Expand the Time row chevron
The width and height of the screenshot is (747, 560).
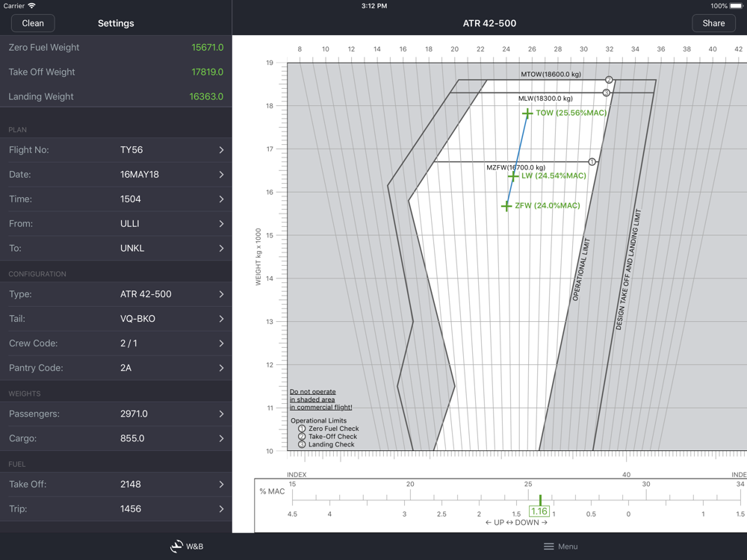coord(222,199)
